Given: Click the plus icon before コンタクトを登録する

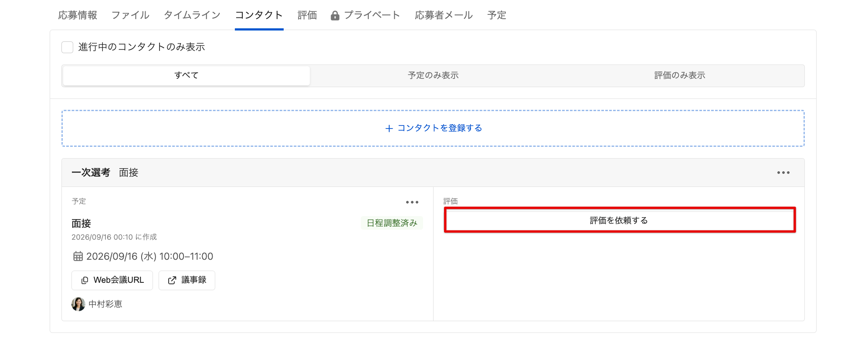Looking at the screenshot, I should [389, 128].
